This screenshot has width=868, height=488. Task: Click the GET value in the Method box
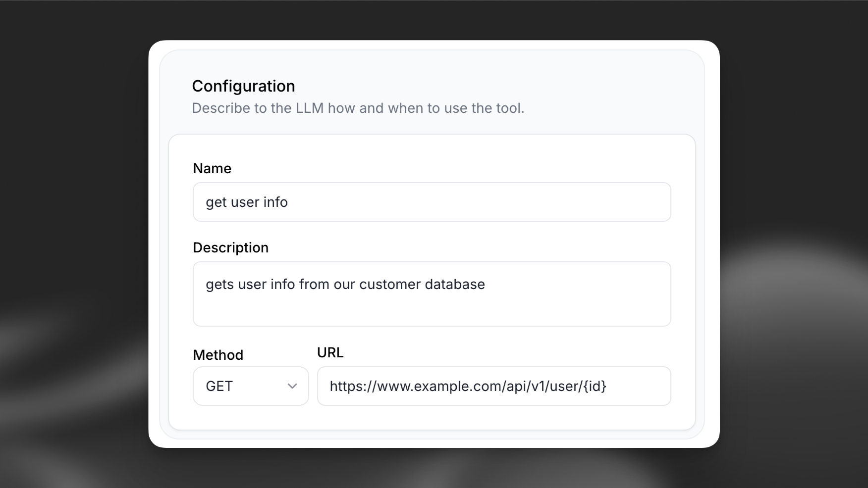(219, 386)
